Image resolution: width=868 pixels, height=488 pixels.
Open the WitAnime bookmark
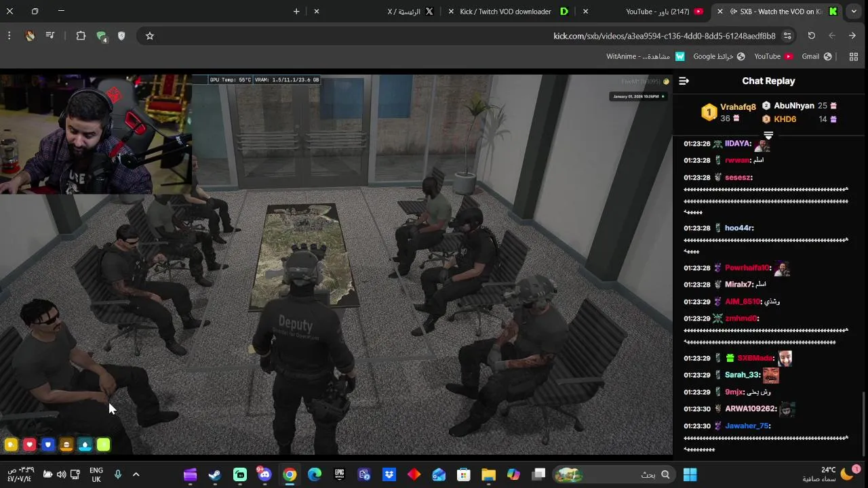coord(646,57)
